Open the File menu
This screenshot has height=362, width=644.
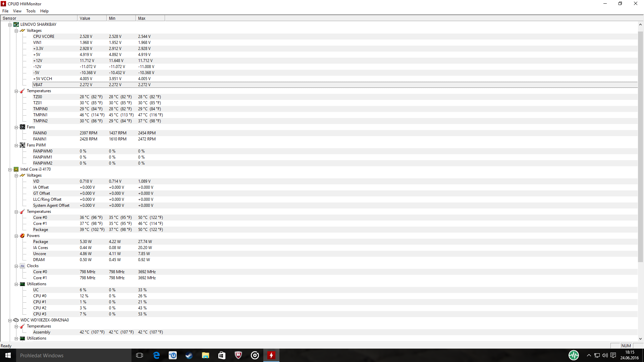click(5, 11)
